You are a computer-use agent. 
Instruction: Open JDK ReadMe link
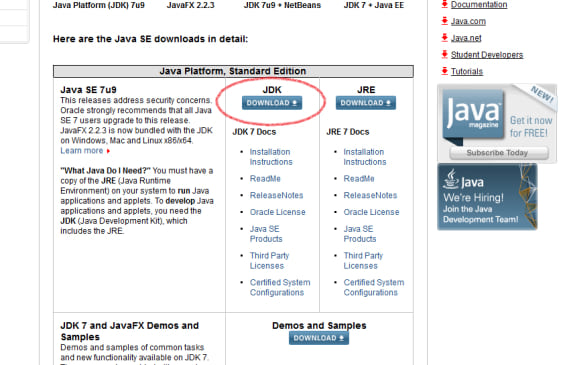click(265, 179)
